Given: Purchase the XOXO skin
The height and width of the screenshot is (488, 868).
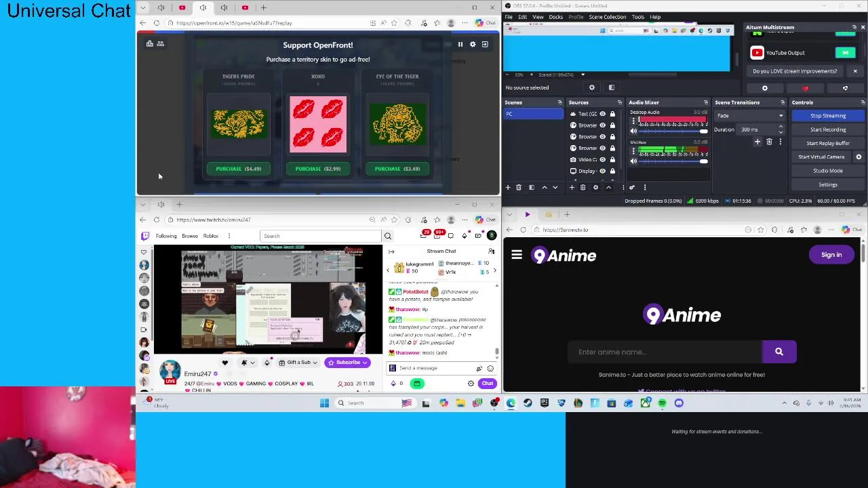Looking at the screenshot, I should [x=318, y=169].
